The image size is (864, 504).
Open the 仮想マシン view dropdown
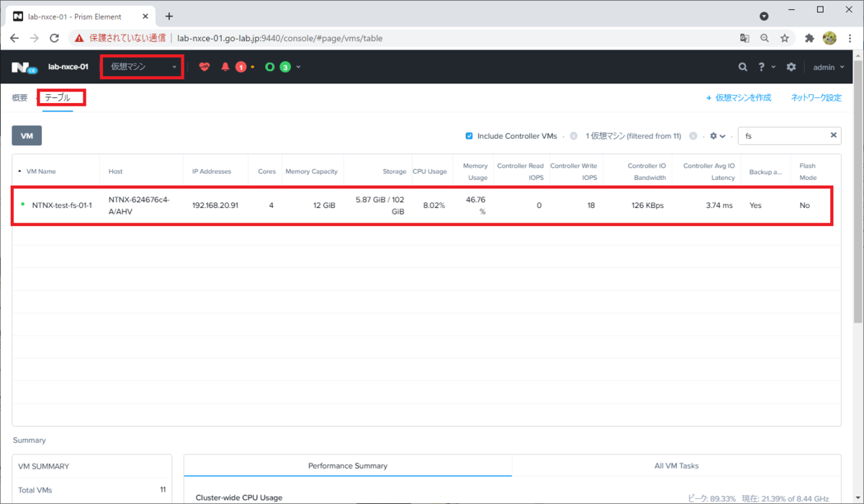click(x=143, y=67)
